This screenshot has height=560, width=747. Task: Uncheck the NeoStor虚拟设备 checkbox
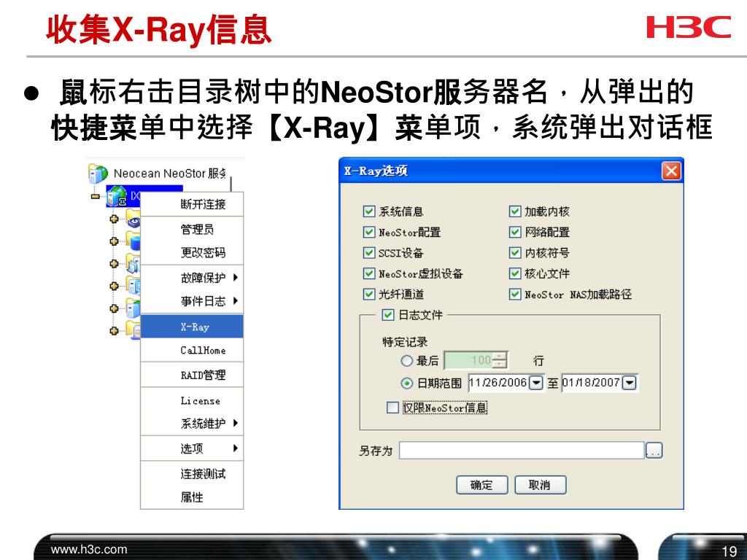click(368, 273)
